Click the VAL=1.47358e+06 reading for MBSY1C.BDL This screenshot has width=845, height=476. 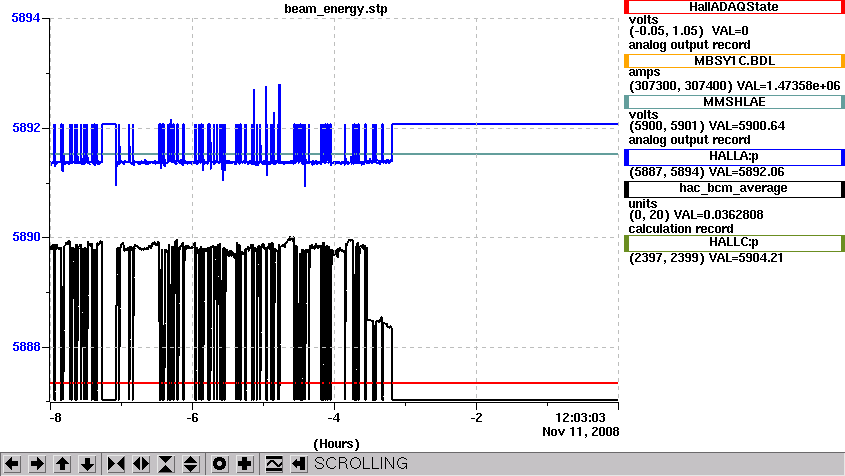[788, 86]
